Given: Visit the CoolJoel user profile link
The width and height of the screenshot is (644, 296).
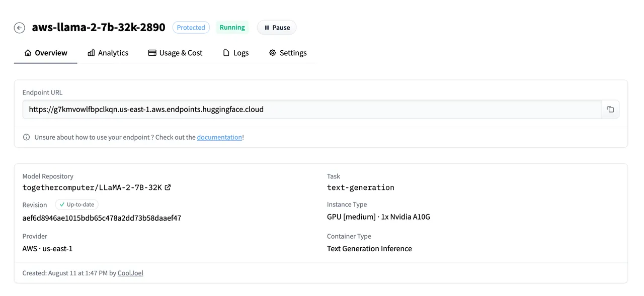Looking at the screenshot, I should [x=130, y=273].
